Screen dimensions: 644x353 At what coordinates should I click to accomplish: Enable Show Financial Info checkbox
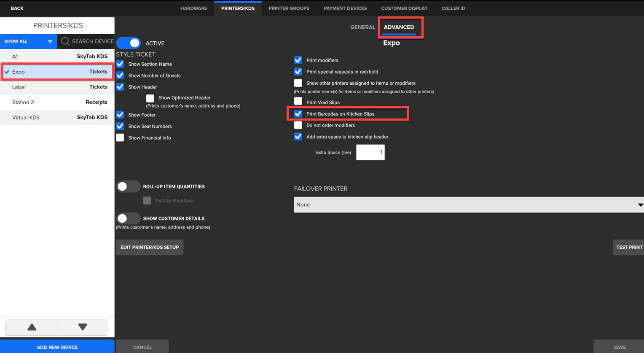coord(120,137)
